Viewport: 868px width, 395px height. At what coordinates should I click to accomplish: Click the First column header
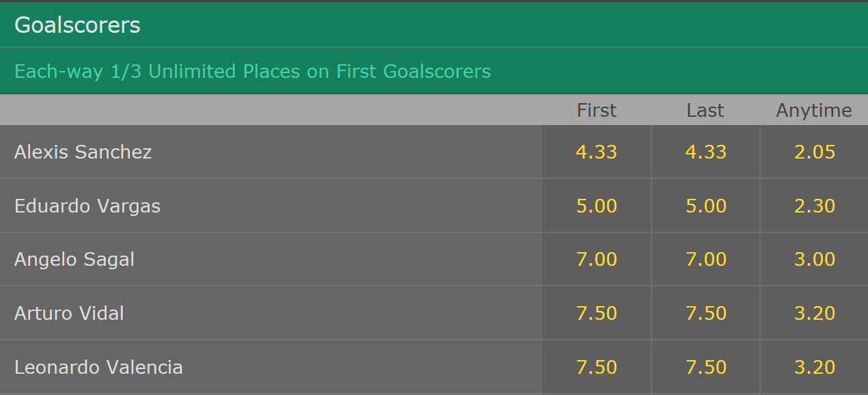point(596,110)
